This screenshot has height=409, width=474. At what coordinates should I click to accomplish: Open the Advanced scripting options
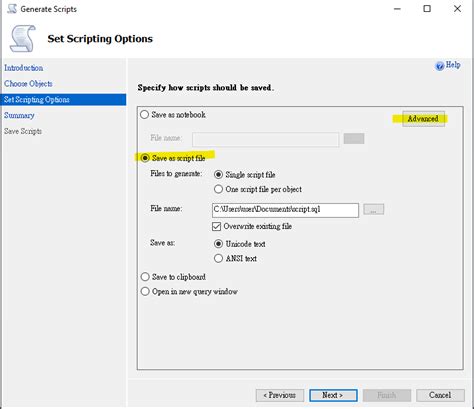[423, 119]
